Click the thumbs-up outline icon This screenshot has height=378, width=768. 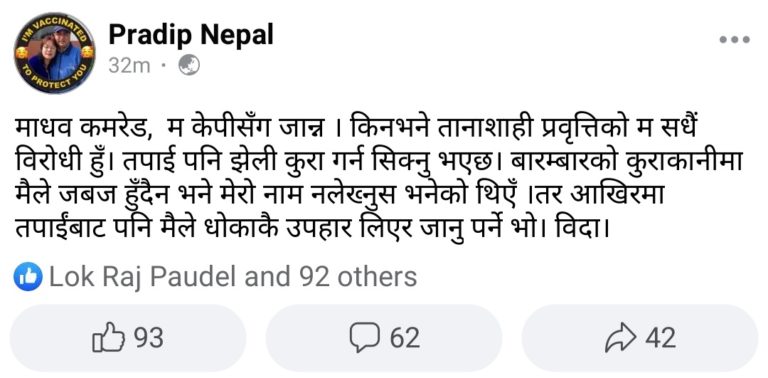tap(108, 337)
